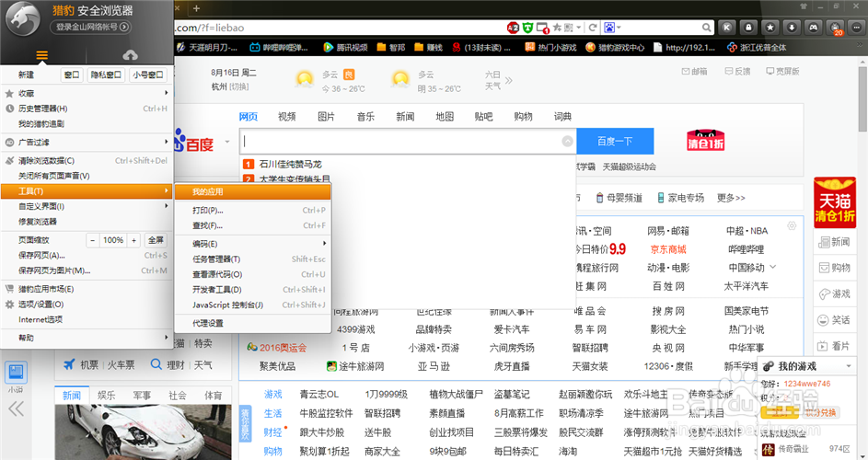Open 历史管理器(H) menu entry
Screen dimensions: 868x460
click(x=87, y=109)
